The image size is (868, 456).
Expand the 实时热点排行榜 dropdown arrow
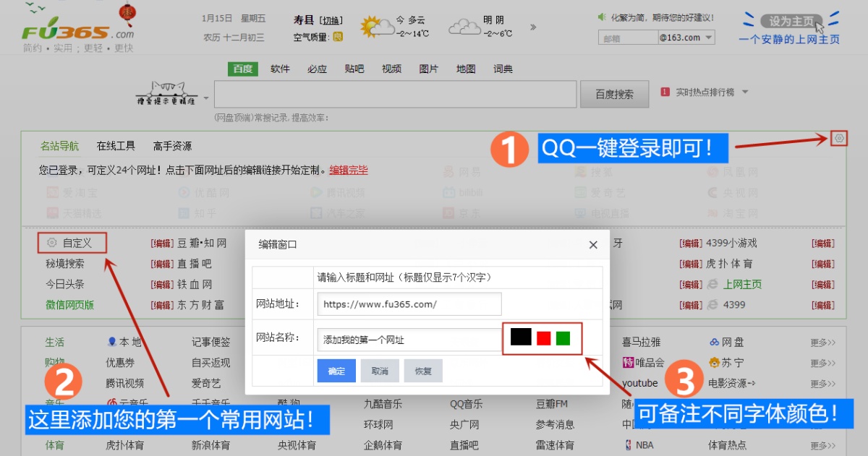coord(745,93)
